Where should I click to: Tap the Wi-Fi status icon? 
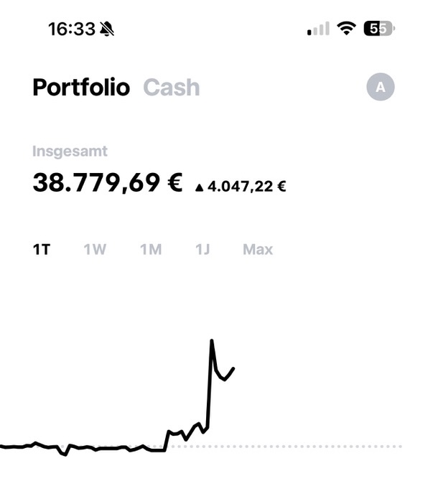coord(348,29)
